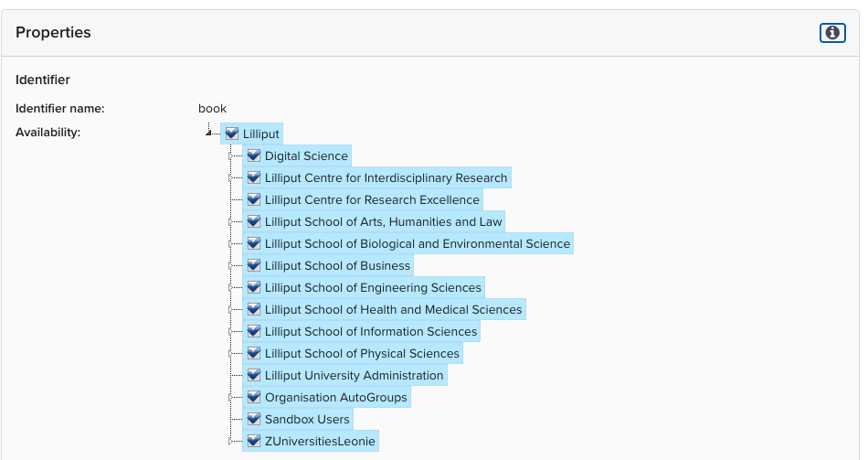
Task: Toggle Lilliput School of Business checkbox
Action: click(254, 266)
